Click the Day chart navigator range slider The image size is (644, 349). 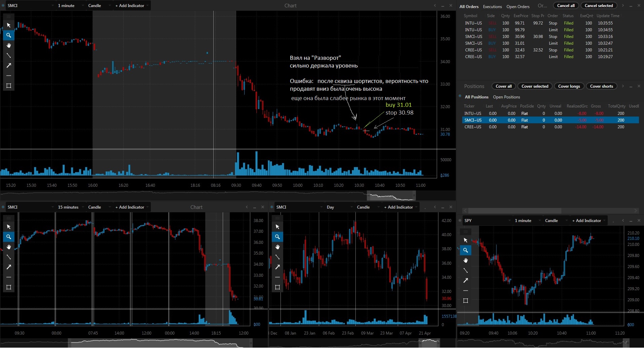click(429, 343)
